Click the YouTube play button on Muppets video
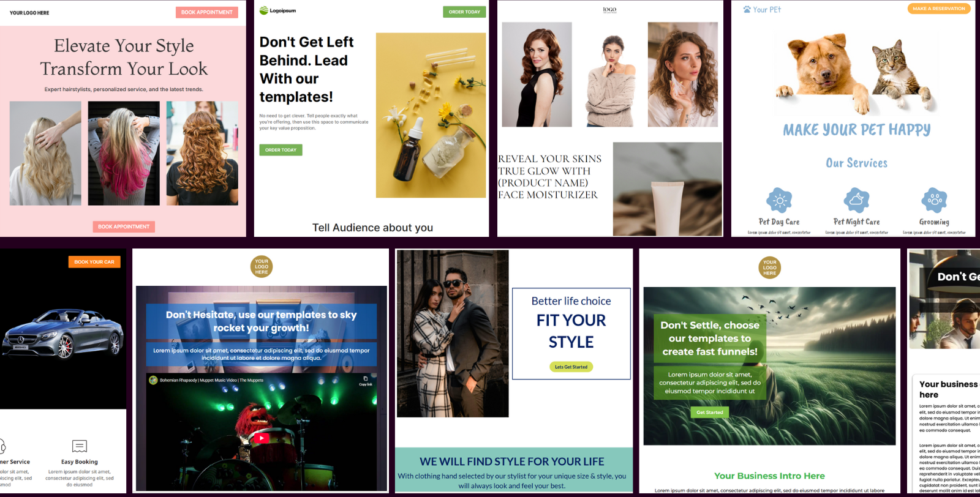Screen dimensions: 980x497 [x=262, y=438]
